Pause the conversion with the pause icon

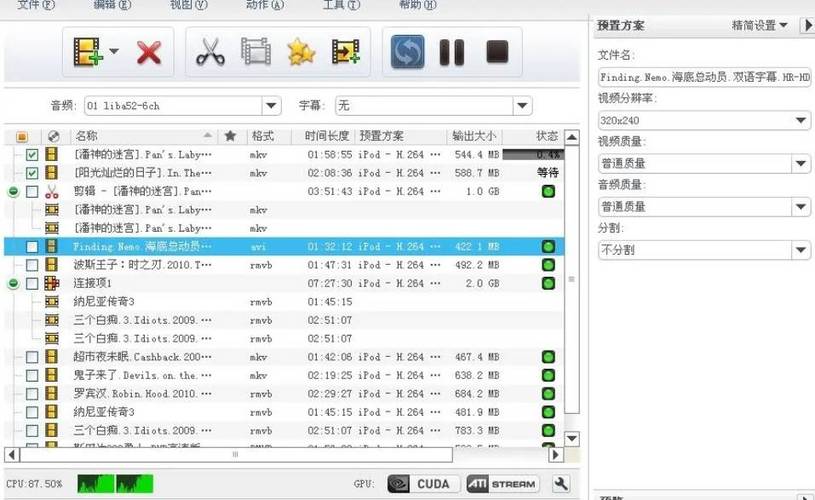click(x=452, y=53)
